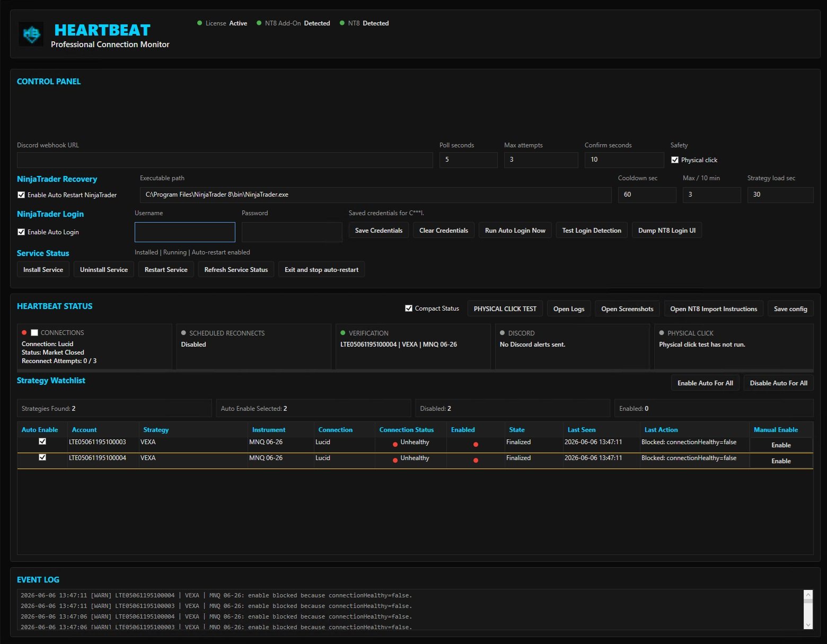This screenshot has height=644, width=827.
Task: Click the Username input field
Action: pyautogui.click(x=185, y=232)
